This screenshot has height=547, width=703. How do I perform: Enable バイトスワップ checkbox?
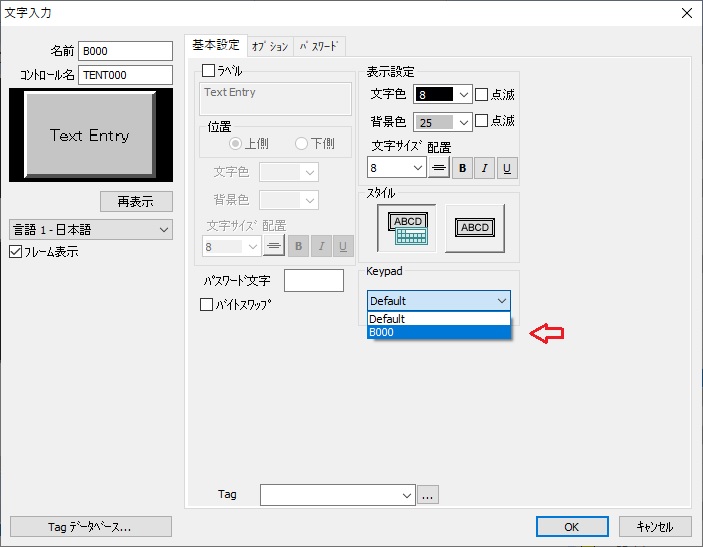point(206,305)
